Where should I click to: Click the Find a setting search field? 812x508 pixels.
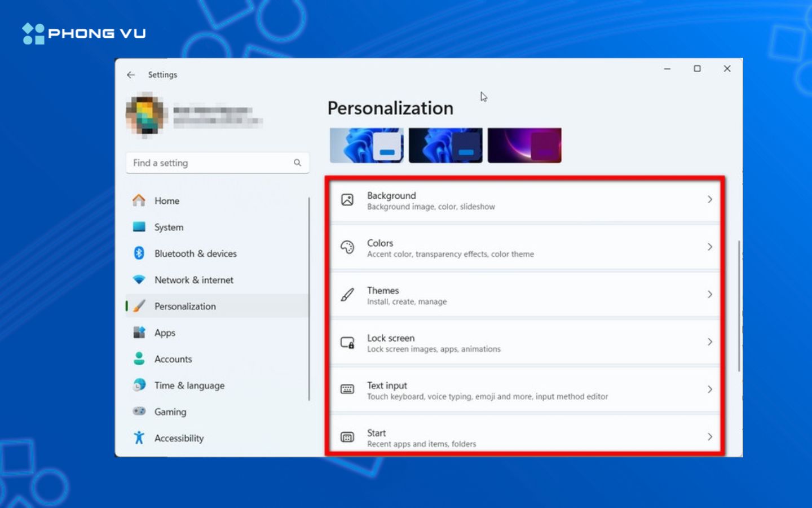(217, 163)
